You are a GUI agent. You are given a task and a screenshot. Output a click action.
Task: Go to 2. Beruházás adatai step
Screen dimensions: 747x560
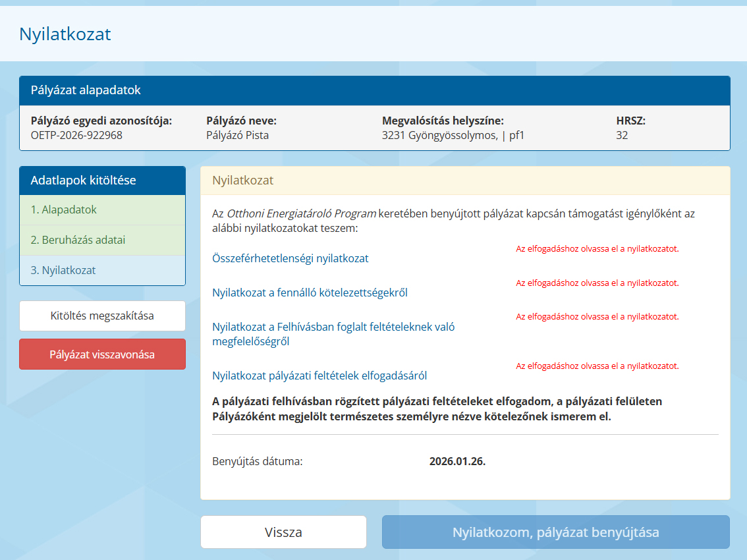click(78, 240)
